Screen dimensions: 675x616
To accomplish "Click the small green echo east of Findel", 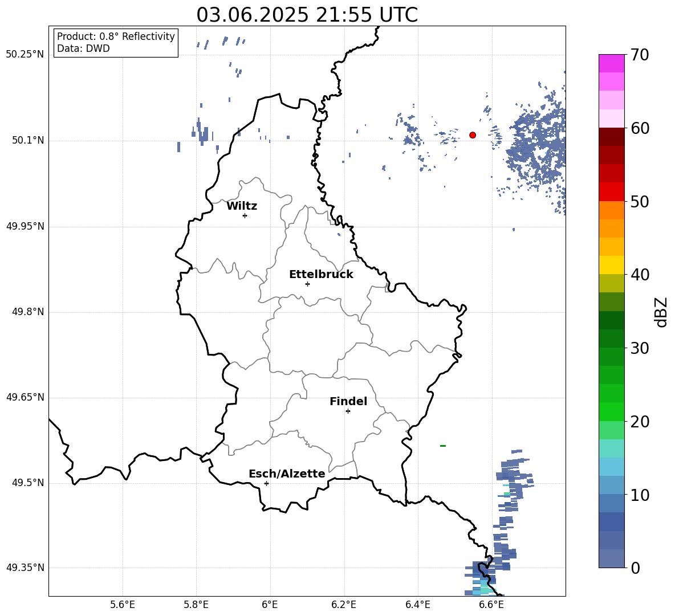I will [x=443, y=446].
